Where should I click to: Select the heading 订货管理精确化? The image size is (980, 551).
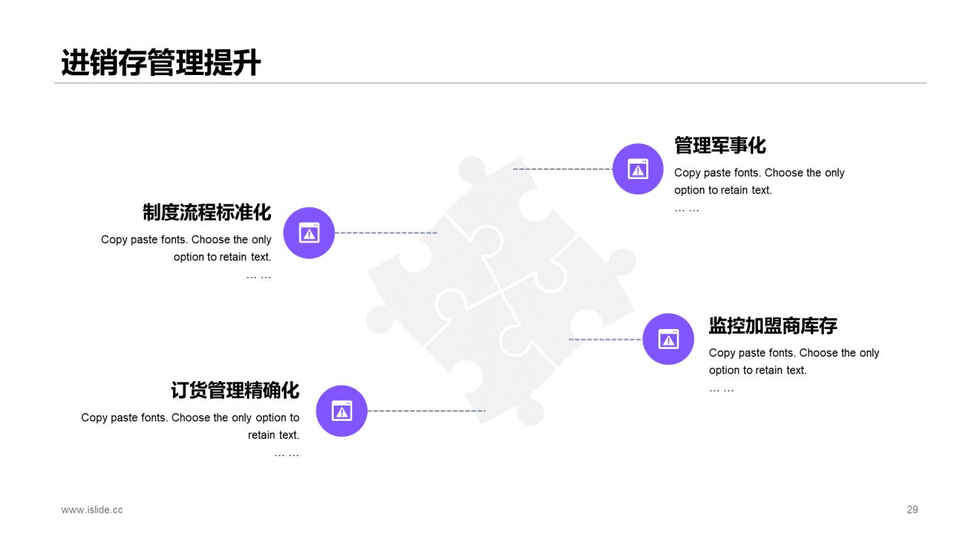235,390
